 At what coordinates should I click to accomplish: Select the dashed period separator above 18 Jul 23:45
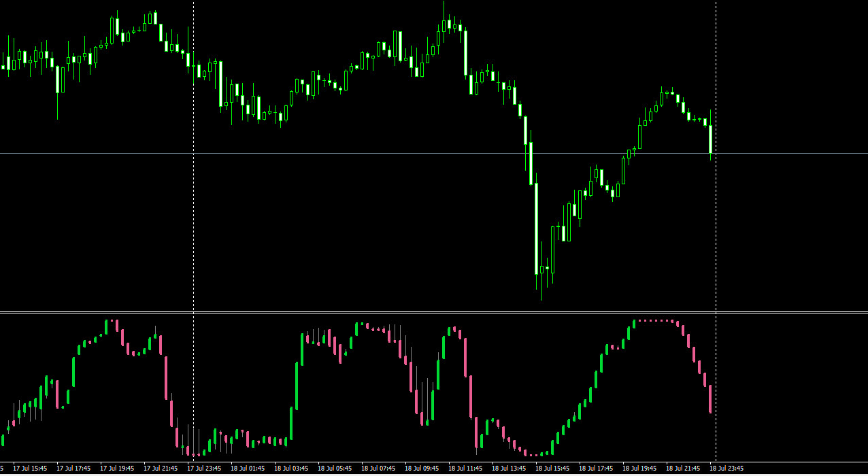click(716, 231)
